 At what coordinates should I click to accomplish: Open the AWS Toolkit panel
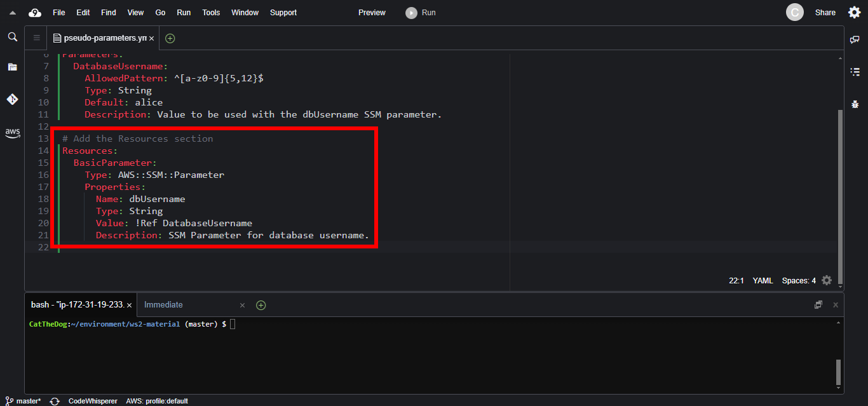12,133
